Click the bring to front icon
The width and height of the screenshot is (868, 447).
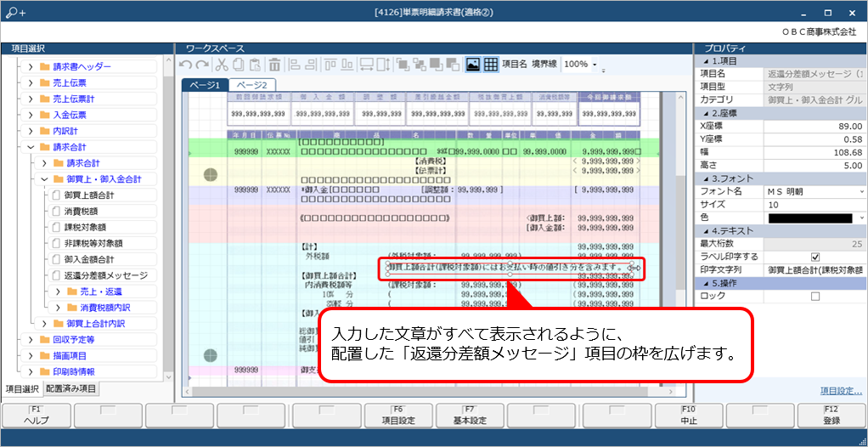click(x=403, y=65)
